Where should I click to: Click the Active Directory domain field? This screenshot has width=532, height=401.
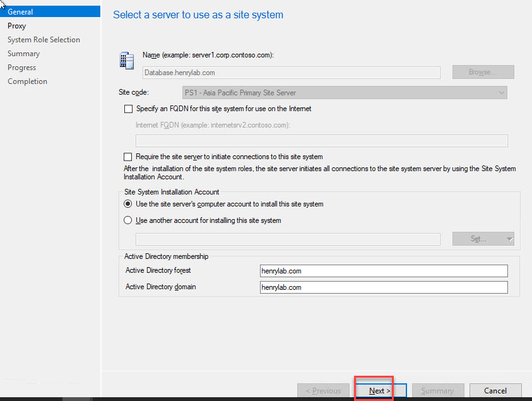tap(384, 287)
